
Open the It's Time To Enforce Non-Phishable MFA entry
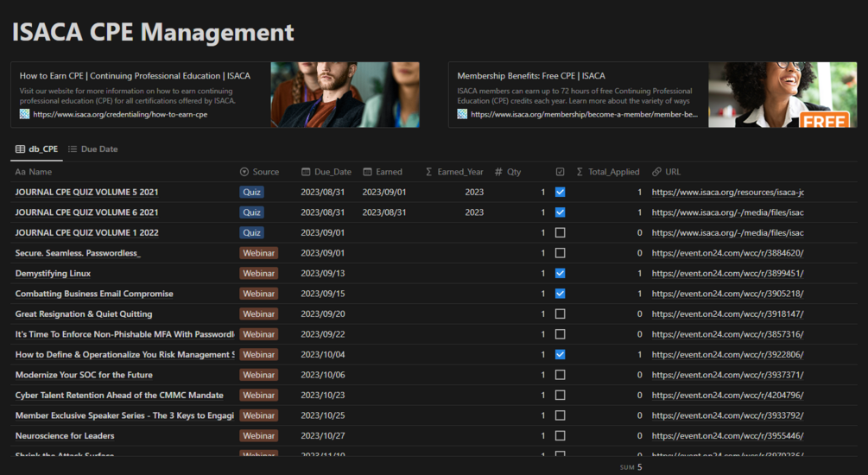click(124, 334)
